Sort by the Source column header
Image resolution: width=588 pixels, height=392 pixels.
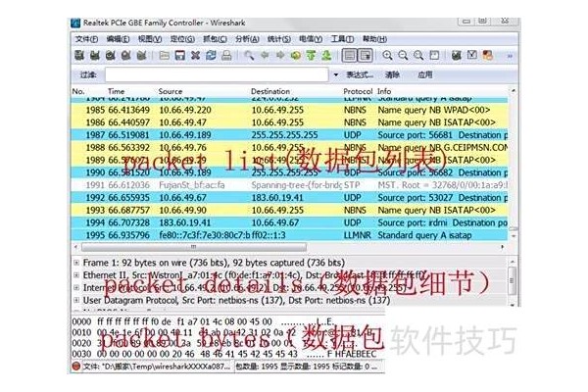tap(171, 91)
